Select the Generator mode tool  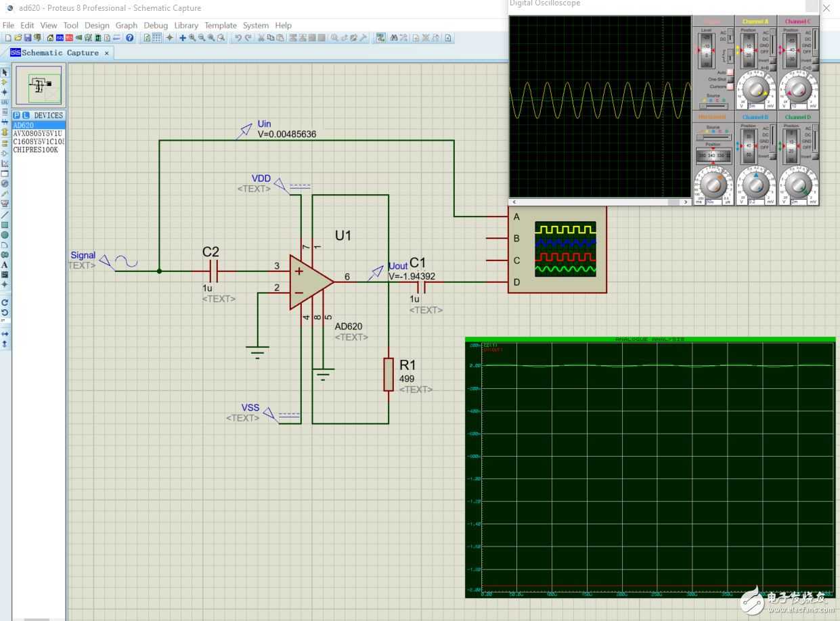pos(6,183)
